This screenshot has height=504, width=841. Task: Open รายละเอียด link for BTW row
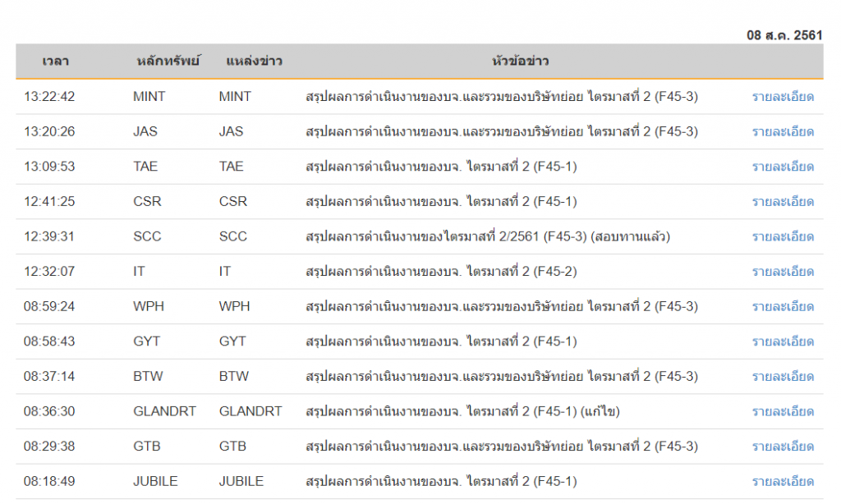[783, 377]
